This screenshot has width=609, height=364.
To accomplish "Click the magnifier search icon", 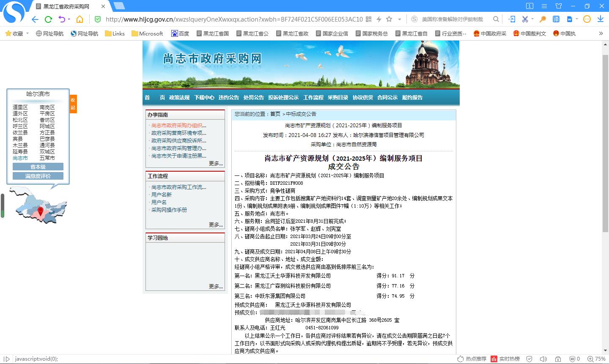I will pos(496,19).
